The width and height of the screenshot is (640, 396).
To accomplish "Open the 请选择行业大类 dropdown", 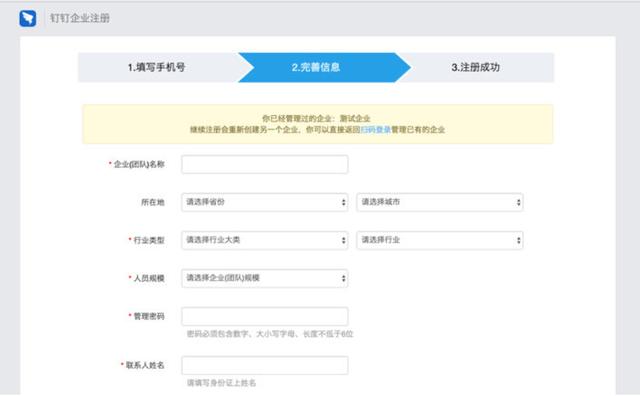I will pos(264,240).
